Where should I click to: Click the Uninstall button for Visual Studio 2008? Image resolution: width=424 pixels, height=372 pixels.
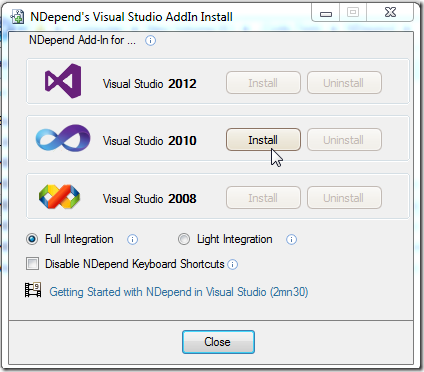point(344,198)
